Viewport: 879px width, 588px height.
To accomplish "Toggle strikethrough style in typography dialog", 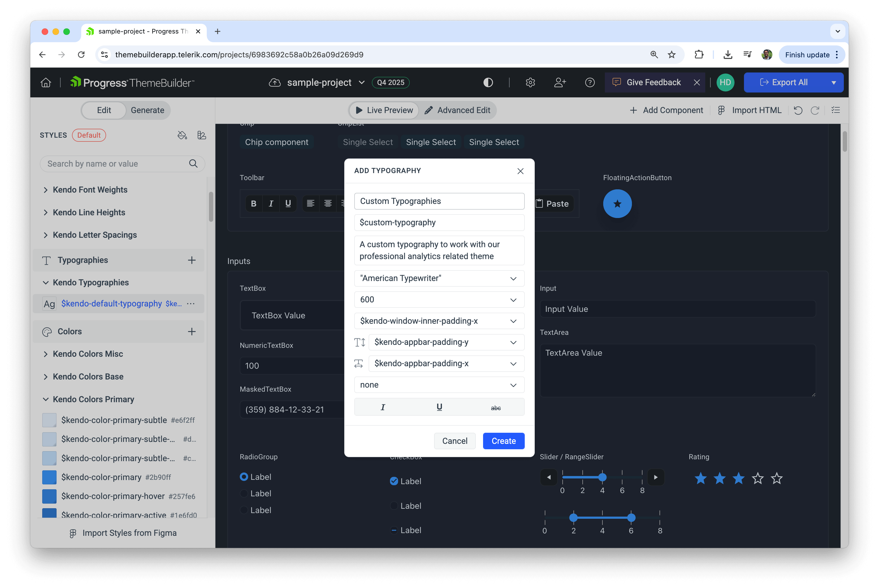I will (496, 407).
